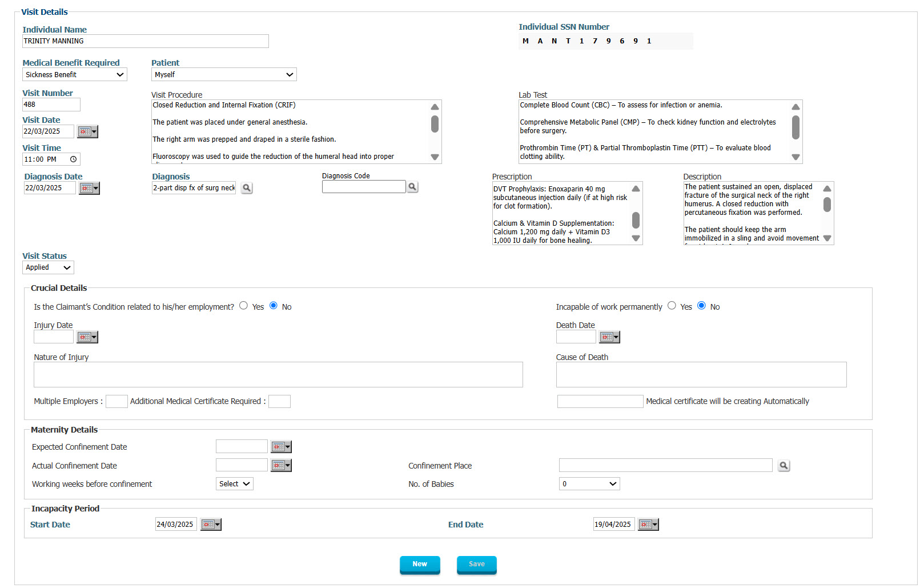Click the Visit Date text field
This screenshot has height=588, width=924.
[x=49, y=131]
